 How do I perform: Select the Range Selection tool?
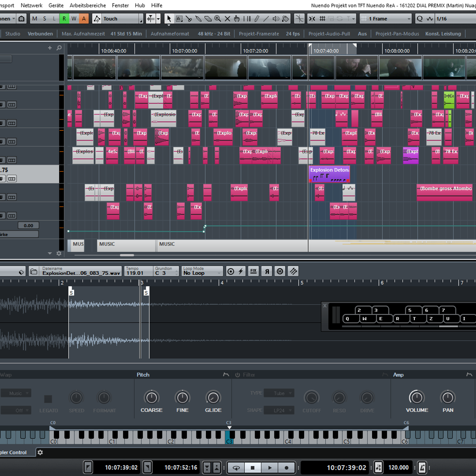[x=179, y=19]
